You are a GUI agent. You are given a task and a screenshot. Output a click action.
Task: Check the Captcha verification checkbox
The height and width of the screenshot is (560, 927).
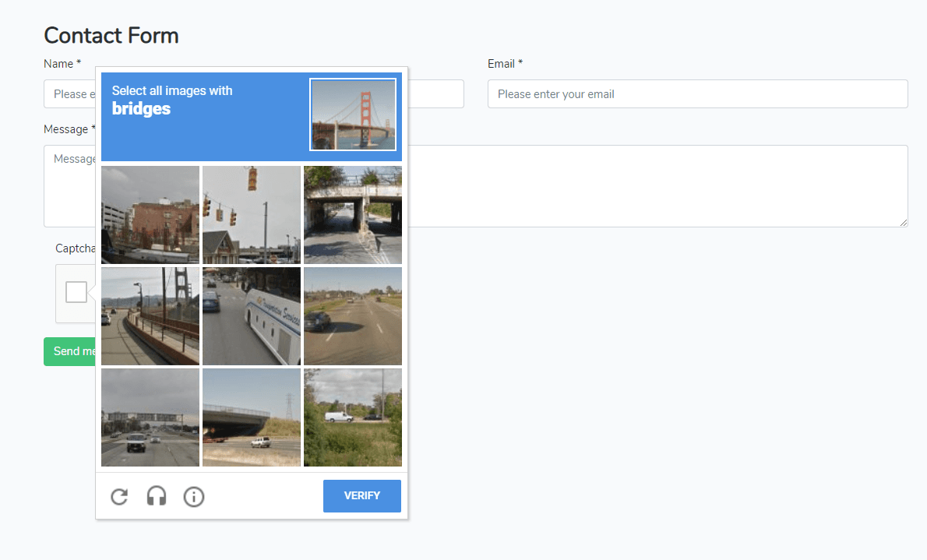(76, 292)
